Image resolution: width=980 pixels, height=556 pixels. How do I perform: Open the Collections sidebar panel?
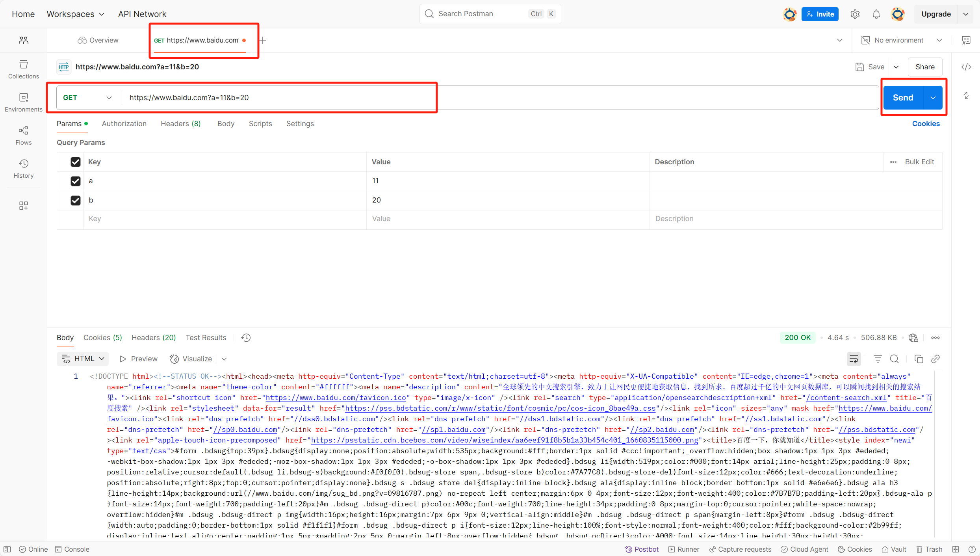[x=24, y=69]
